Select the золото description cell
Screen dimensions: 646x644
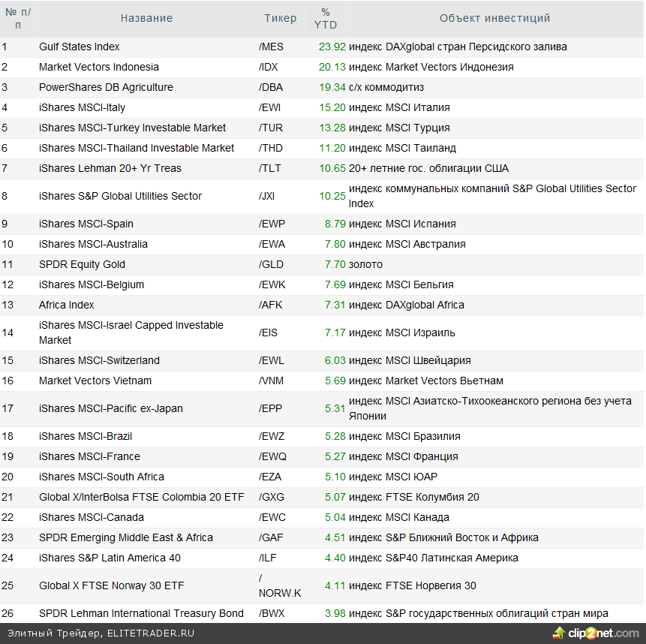click(x=365, y=264)
